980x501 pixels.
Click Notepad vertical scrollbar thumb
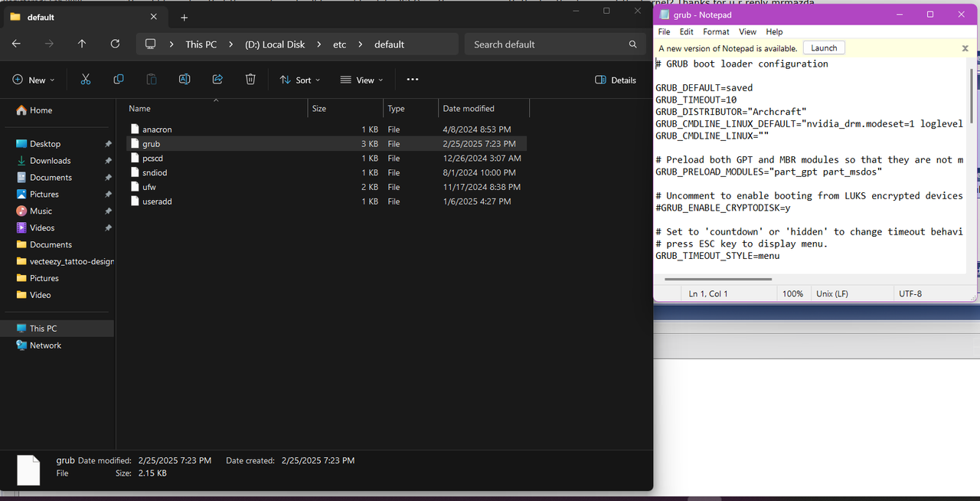(x=972, y=96)
